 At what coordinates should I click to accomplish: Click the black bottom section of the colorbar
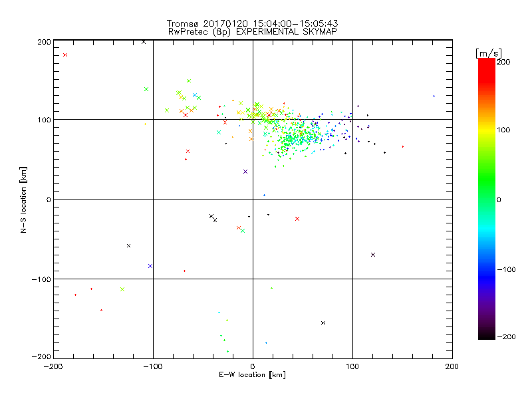coord(487,335)
